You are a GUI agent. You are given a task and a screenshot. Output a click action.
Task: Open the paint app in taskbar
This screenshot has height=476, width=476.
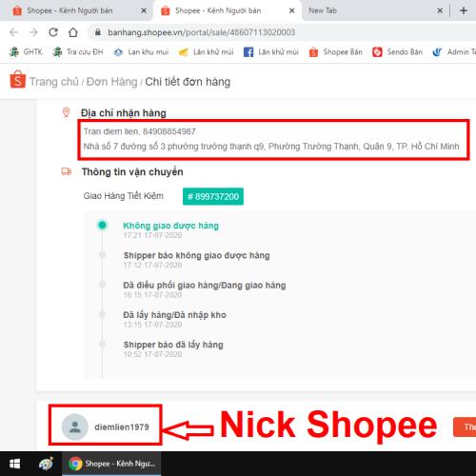click(46, 464)
